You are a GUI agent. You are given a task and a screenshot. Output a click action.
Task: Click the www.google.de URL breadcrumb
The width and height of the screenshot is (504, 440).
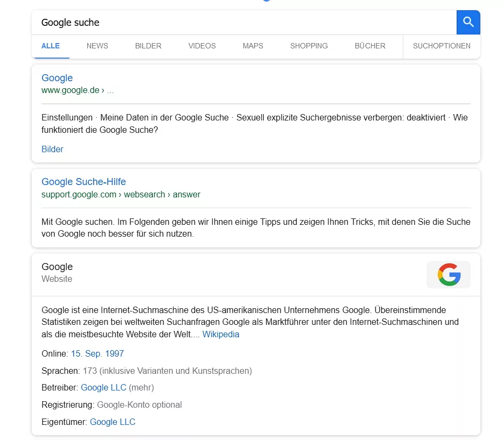tap(71, 90)
